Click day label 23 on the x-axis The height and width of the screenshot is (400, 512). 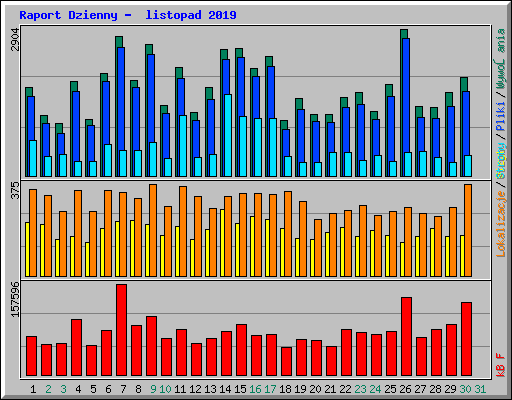360,389
